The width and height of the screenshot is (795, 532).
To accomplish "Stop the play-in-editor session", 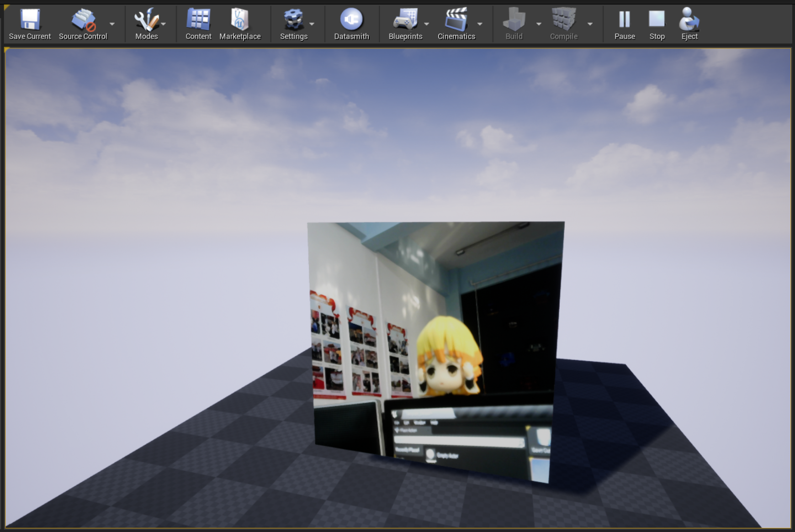I will [657, 18].
